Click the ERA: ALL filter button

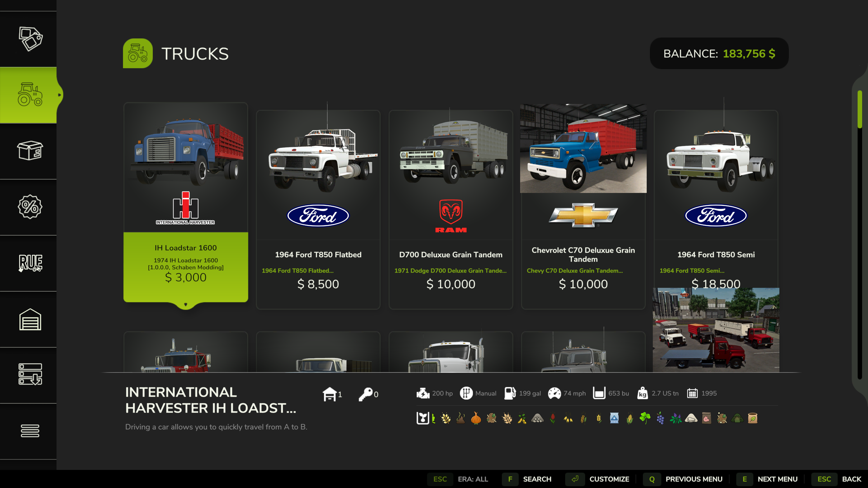[x=458, y=479]
